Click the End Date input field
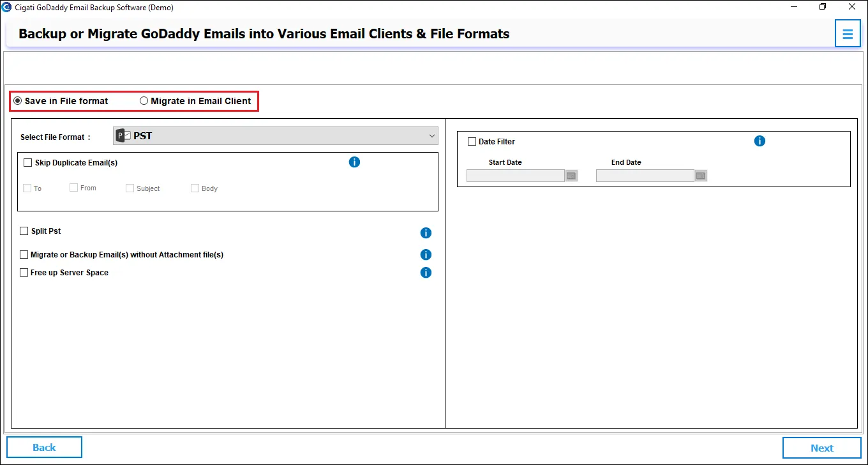The width and height of the screenshot is (868, 465). pyautogui.click(x=645, y=176)
